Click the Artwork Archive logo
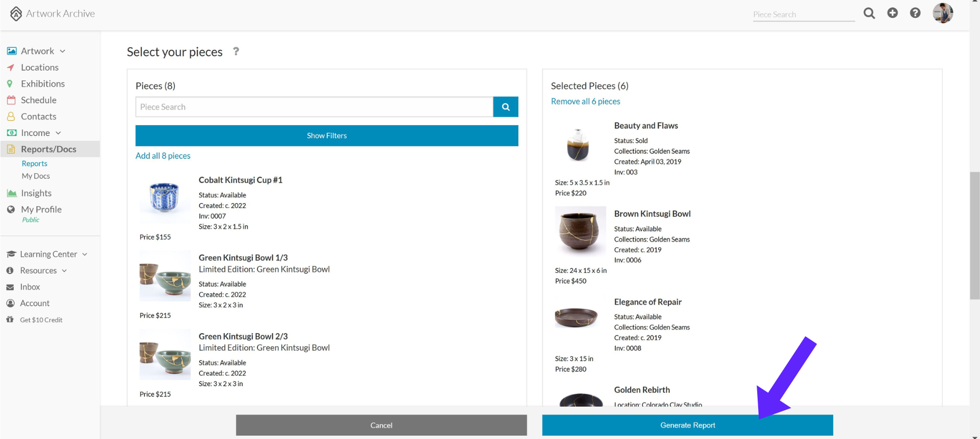 click(x=52, y=13)
